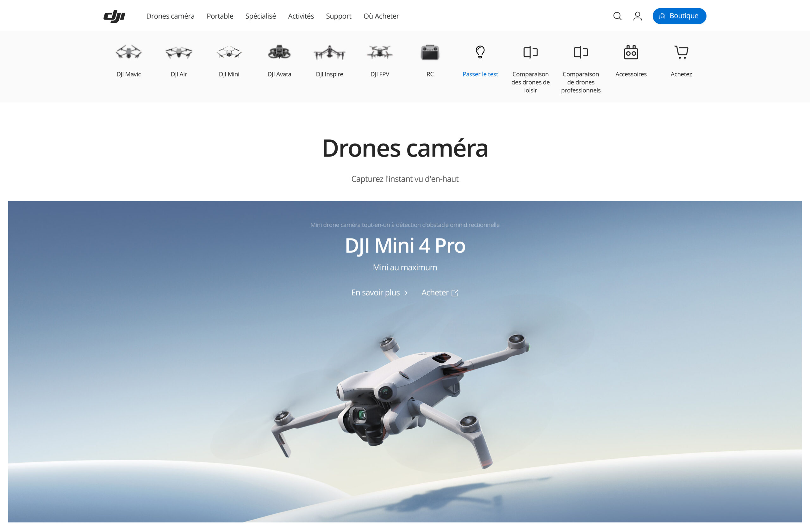Open the Support menu

tap(339, 16)
